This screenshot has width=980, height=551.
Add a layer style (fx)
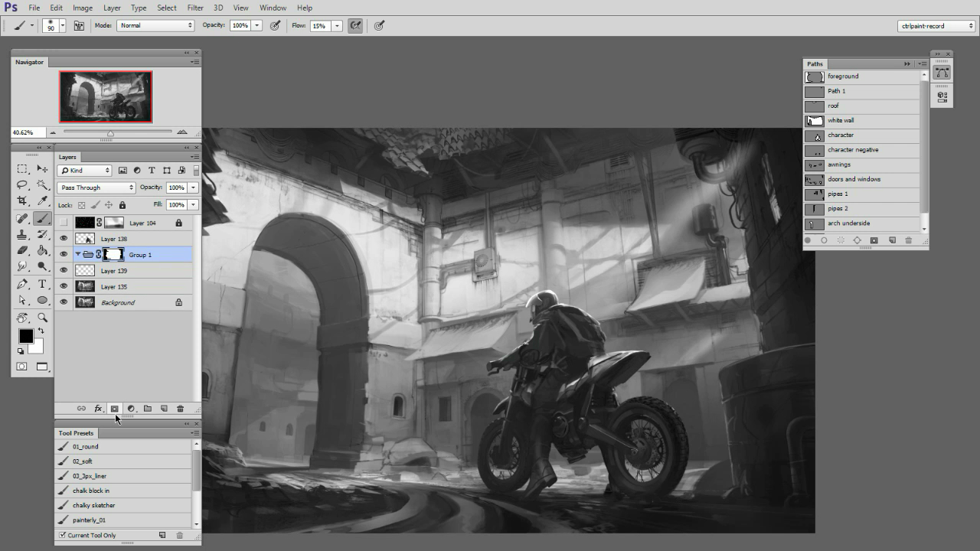(98, 409)
